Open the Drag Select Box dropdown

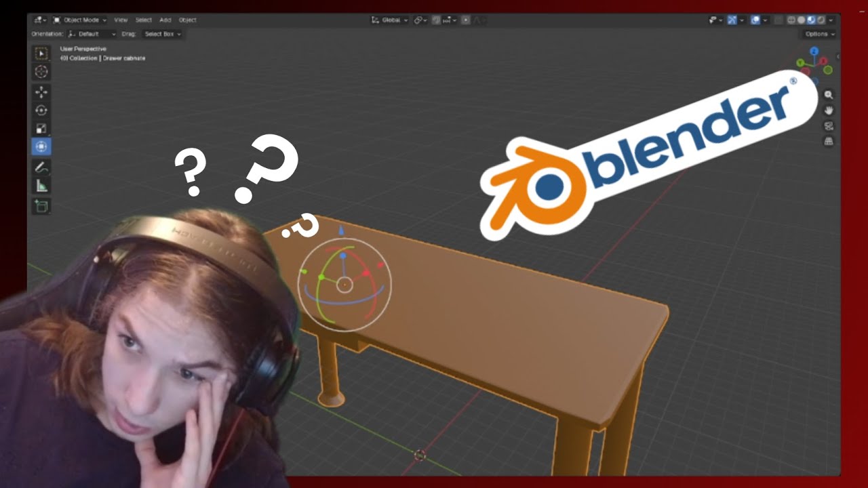click(x=163, y=34)
